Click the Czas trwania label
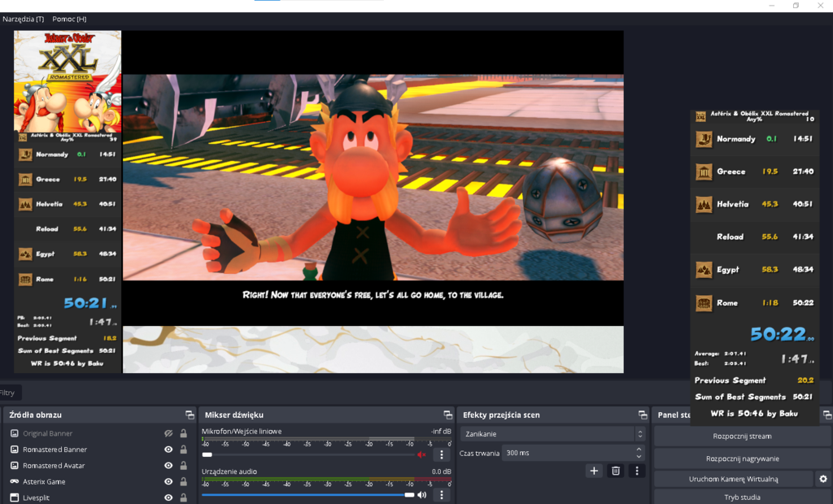The image size is (833, 504). tap(479, 453)
